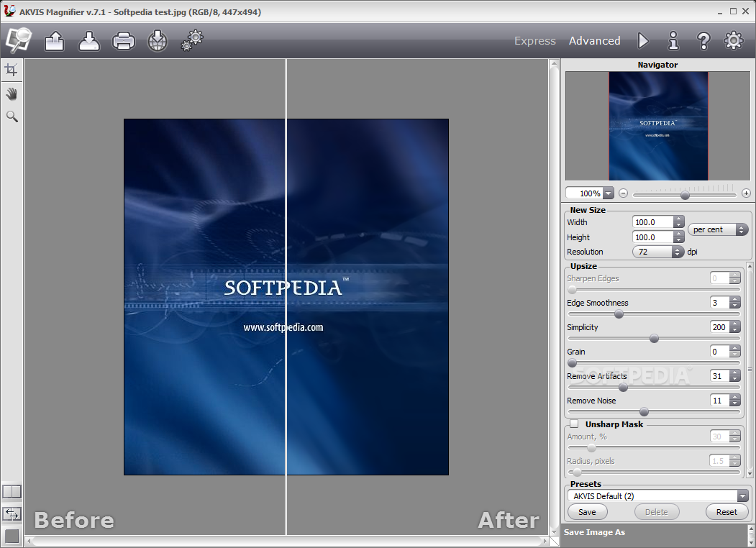756x548 pixels.
Task: Open help question mark icon
Action: (703, 41)
